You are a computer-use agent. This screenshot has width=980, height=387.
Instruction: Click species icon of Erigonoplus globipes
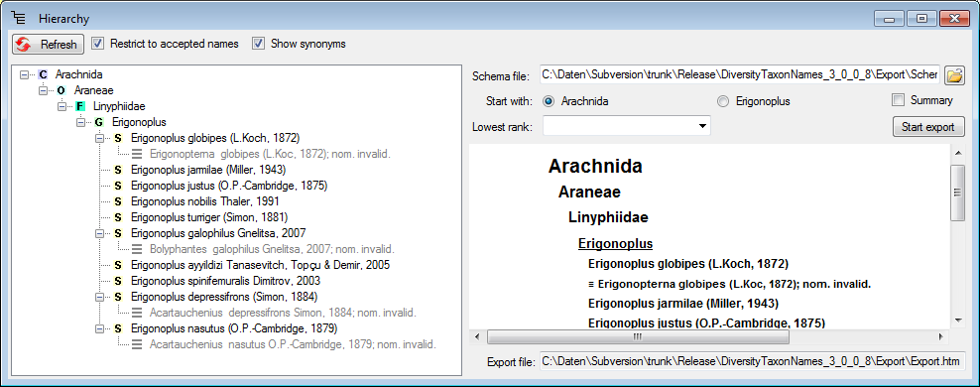pos(118,138)
